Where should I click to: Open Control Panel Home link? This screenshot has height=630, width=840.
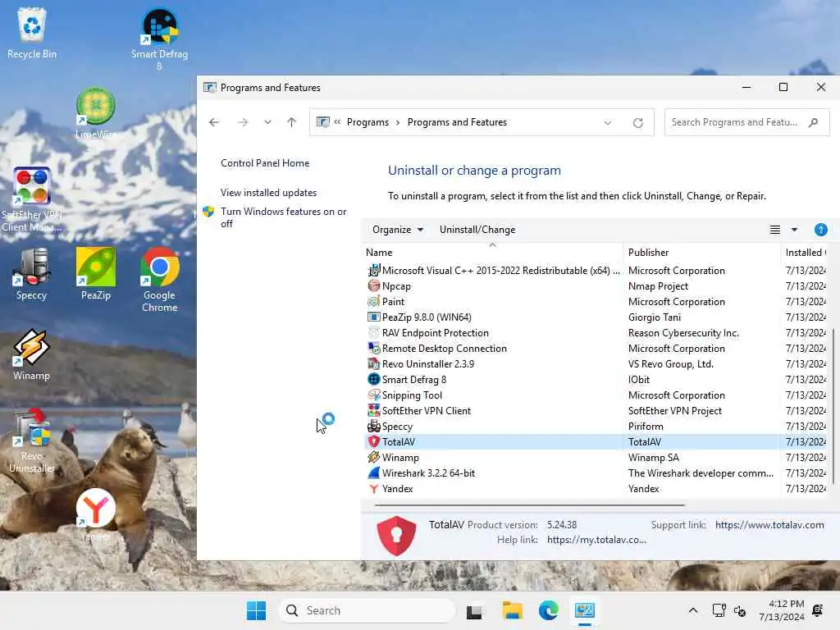(x=265, y=163)
